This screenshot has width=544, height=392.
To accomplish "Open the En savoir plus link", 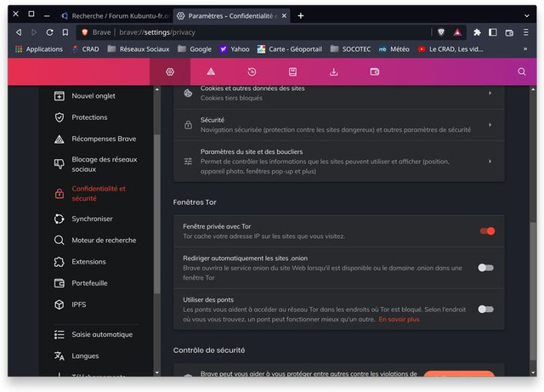I will pyautogui.click(x=399, y=320).
